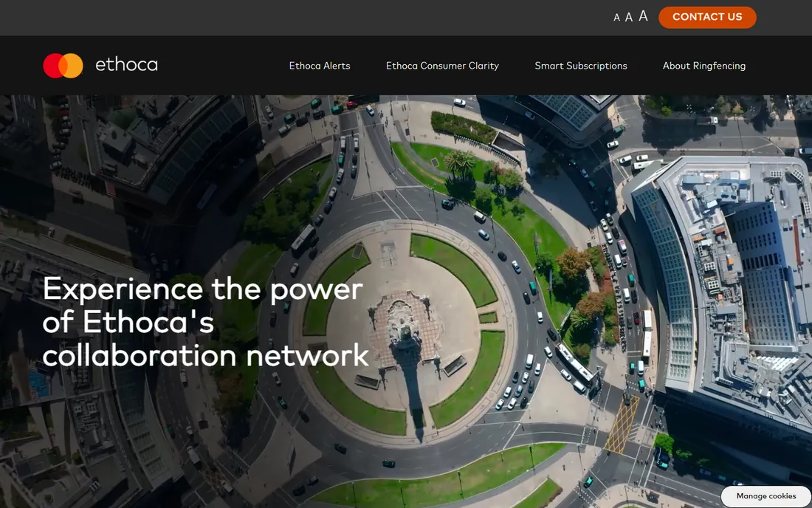Open Ethoca Consumer Clarity page

tap(442, 66)
